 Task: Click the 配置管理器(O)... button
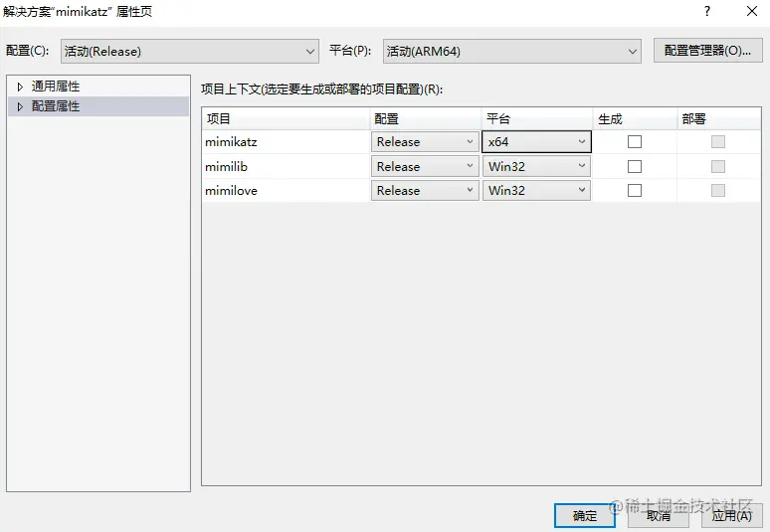(x=707, y=51)
